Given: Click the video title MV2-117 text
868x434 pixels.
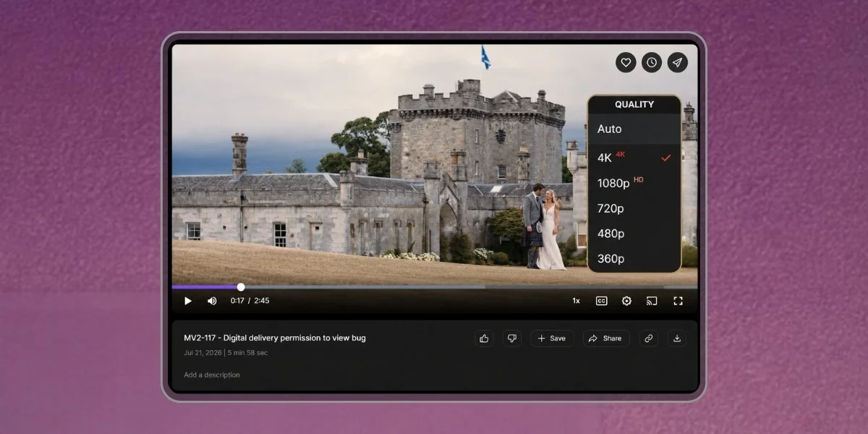Looking at the screenshot, I should coord(275,338).
